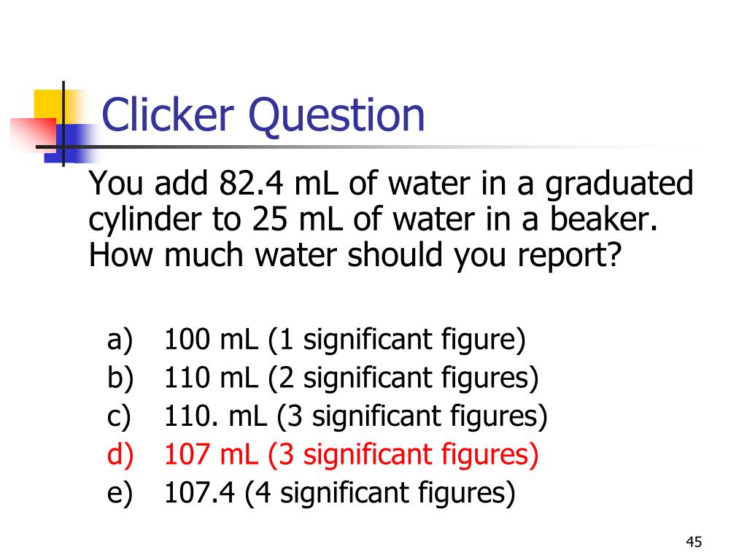747x560 pixels.
Task: Click the letter c) label
Action: 119,417
